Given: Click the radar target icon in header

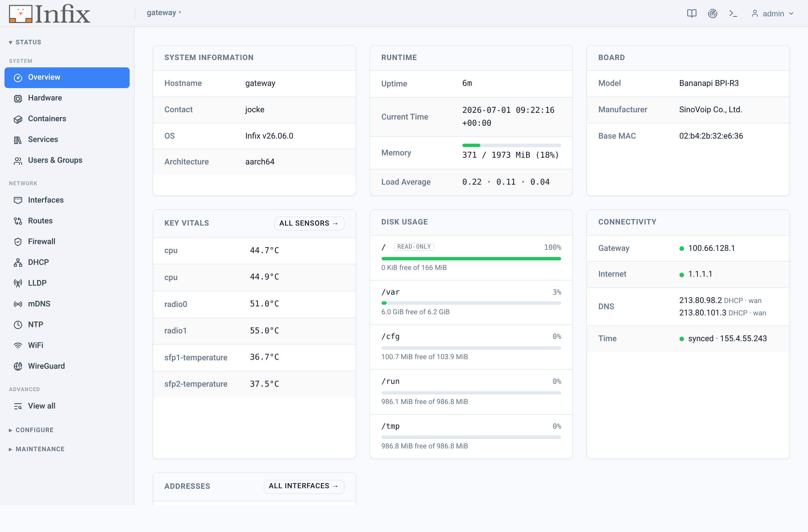Looking at the screenshot, I should (712, 13).
